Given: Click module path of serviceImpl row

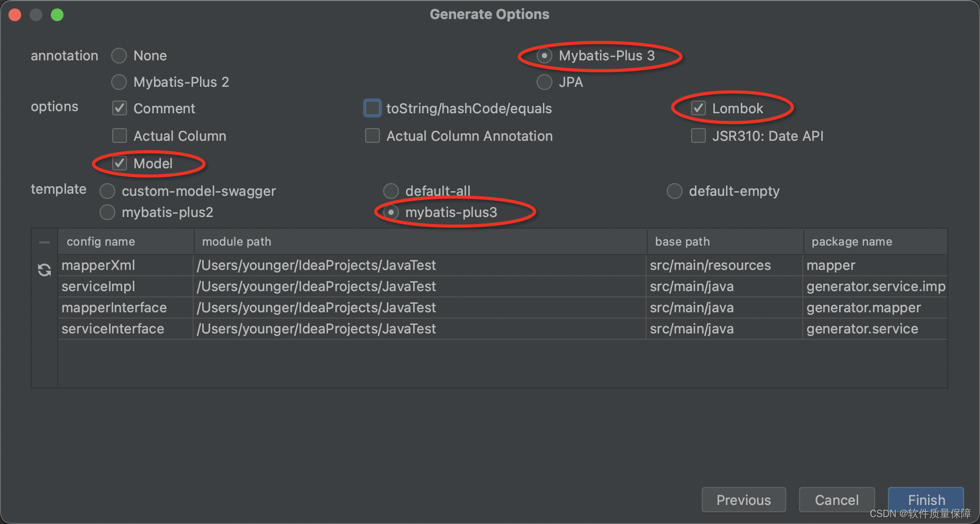Looking at the screenshot, I should pos(421,286).
